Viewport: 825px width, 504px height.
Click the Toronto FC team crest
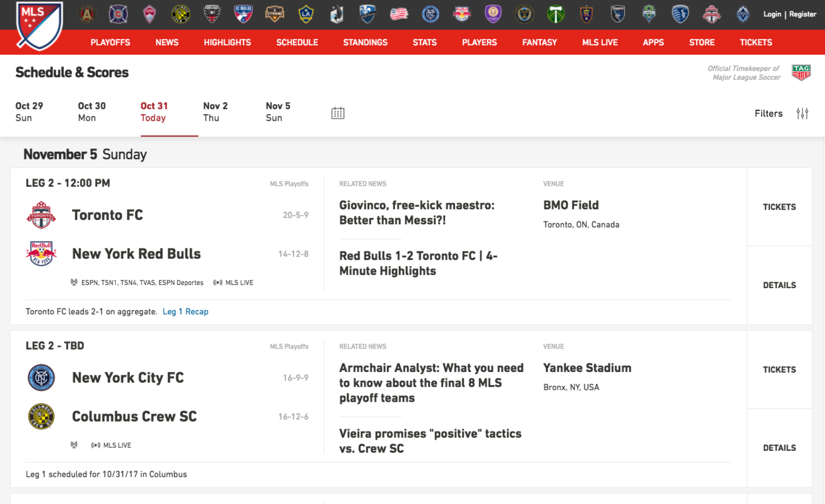pos(41,215)
